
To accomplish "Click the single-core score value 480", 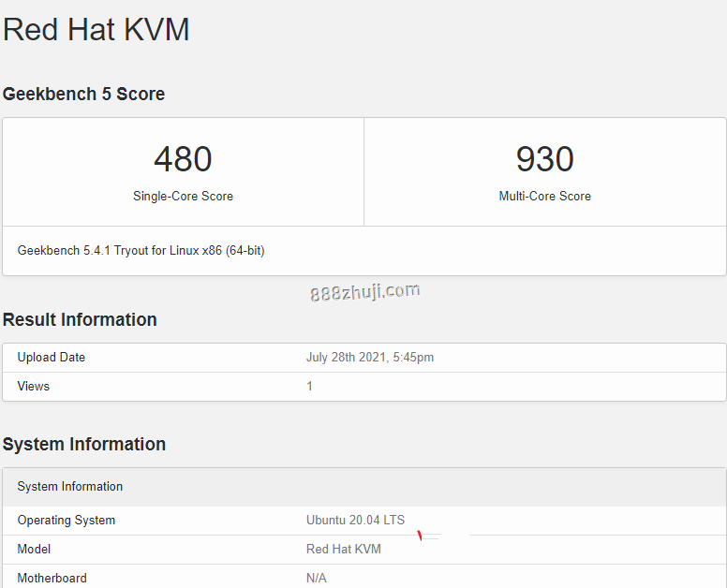I will 183,159.
